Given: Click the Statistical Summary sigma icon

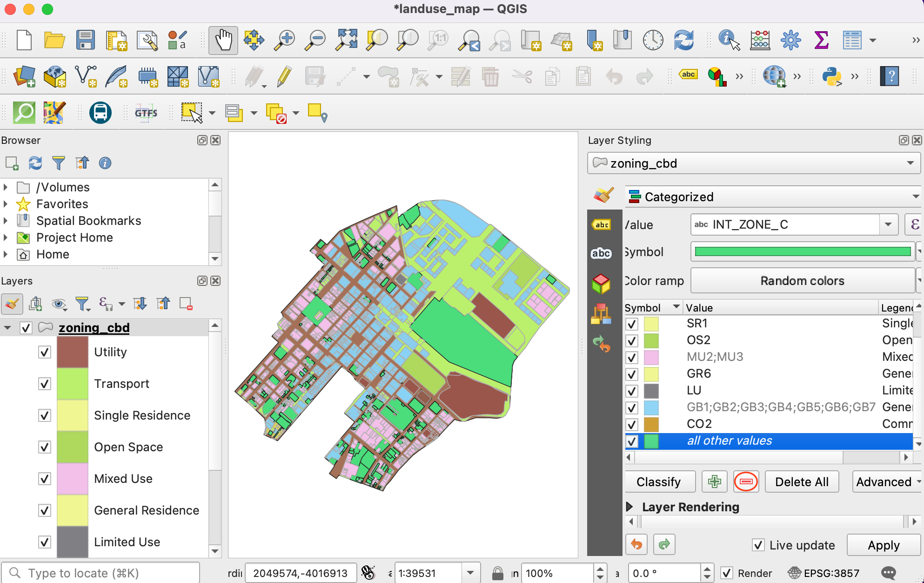Looking at the screenshot, I should point(821,40).
